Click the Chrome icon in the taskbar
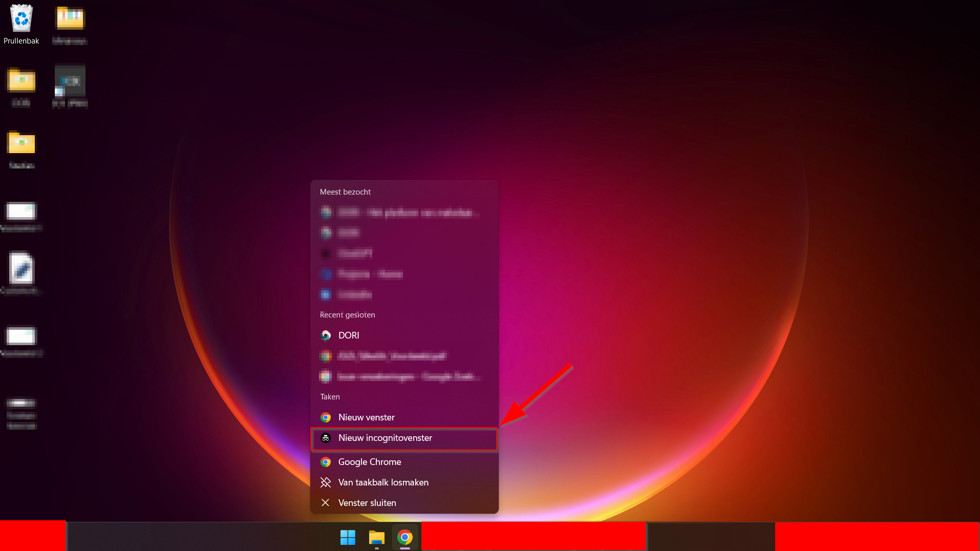Image resolution: width=980 pixels, height=551 pixels. pyautogui.click(x=405, y=537)
